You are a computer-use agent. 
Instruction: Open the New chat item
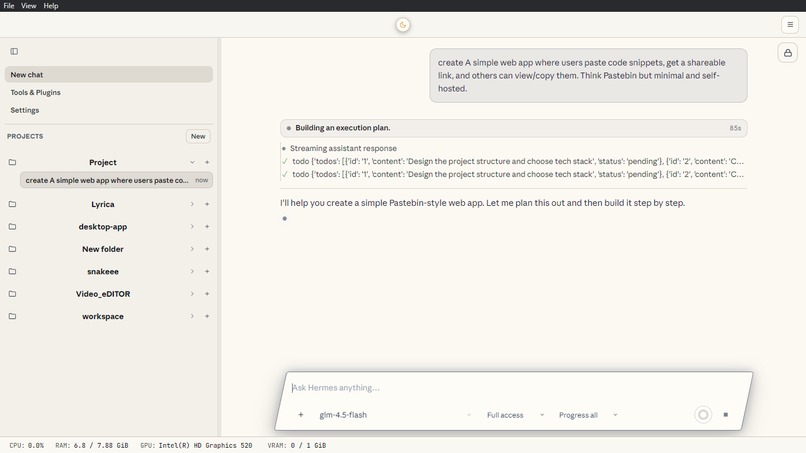[109, 75]
